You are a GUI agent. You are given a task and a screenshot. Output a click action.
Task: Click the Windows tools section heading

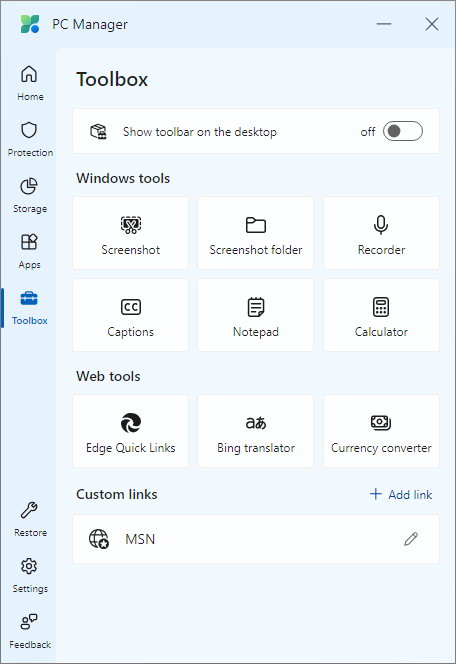point(123,178)
